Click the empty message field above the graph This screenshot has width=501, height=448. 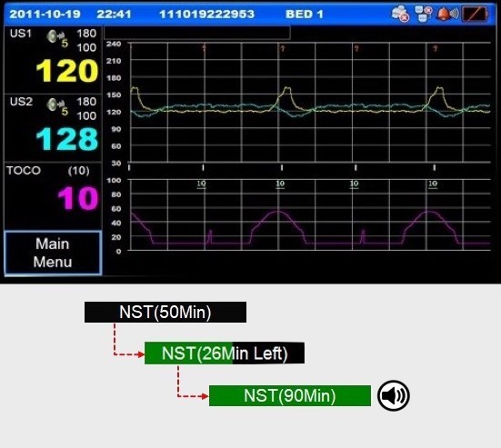pyautogui.click(x=197, y=33)
